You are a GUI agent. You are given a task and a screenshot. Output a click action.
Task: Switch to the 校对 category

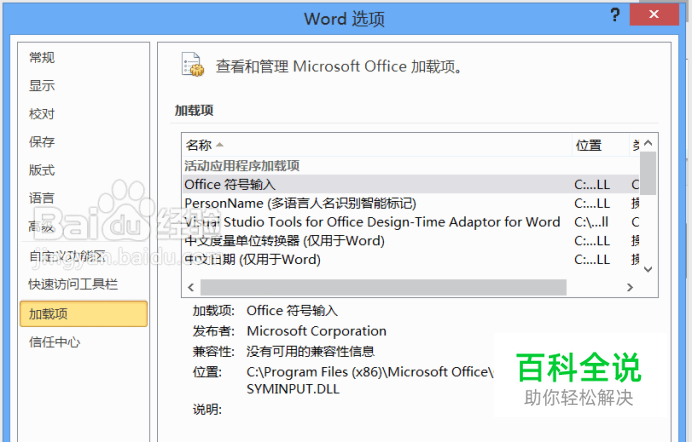coord(42,114)
